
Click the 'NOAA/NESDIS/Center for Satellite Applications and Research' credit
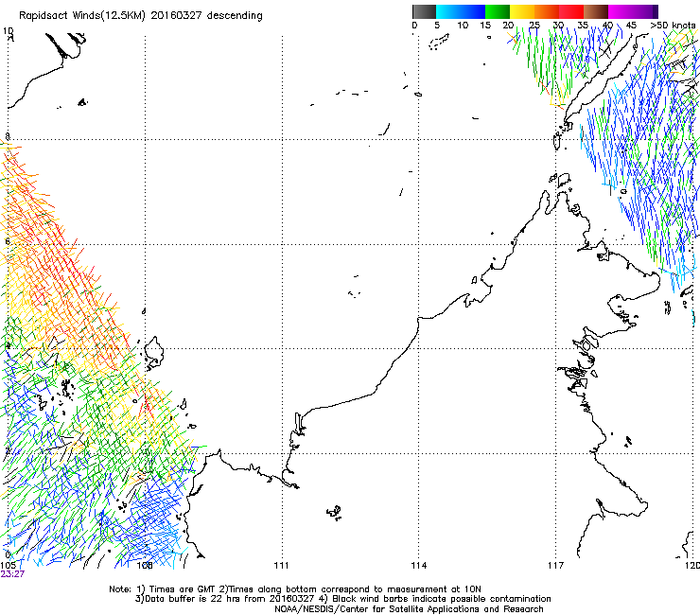409,609
